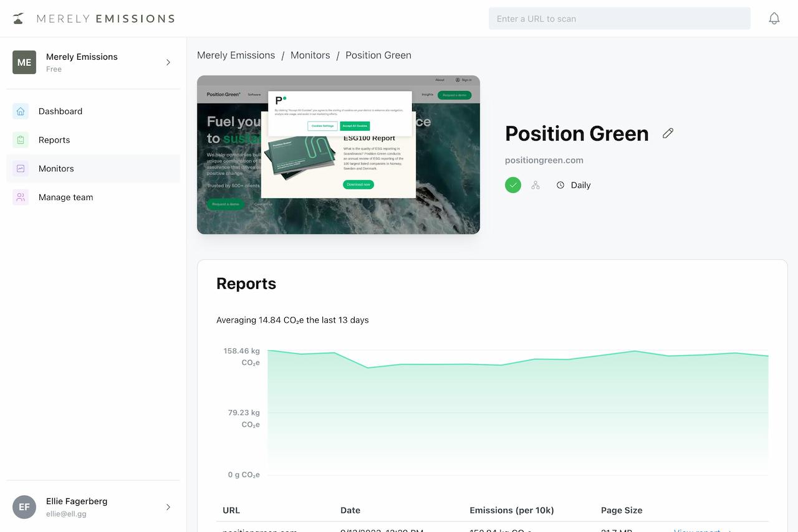This screenshot has height=532, width=798.
Task: Expand the Merely Emissions organization switcher chevron
Action: pyautogui.click(x=168, y=62)
